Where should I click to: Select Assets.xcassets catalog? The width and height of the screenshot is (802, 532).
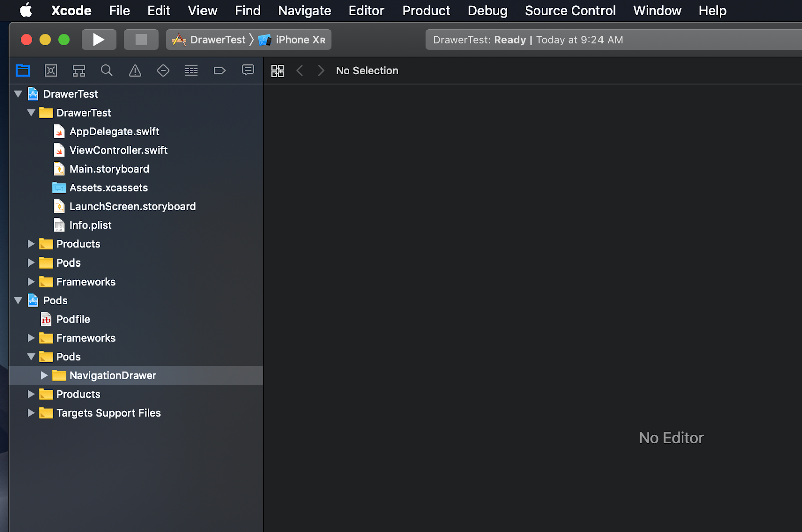136,188
